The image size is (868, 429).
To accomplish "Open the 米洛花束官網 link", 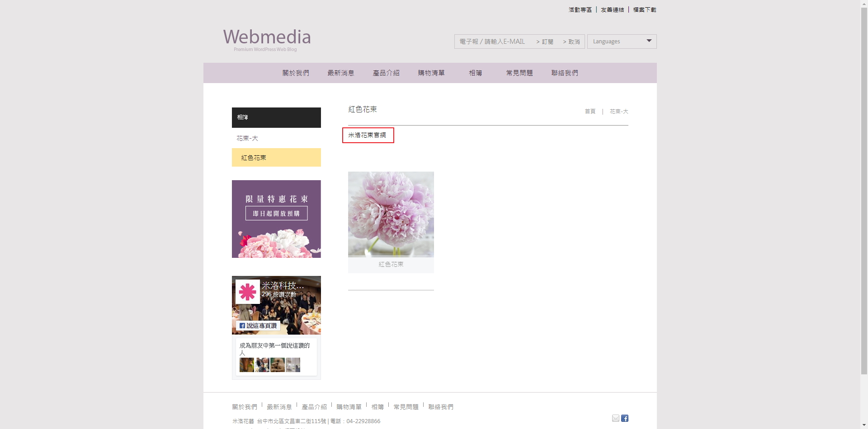I will click(367, 135).
